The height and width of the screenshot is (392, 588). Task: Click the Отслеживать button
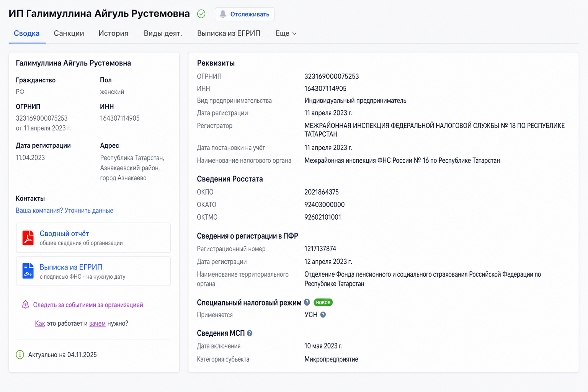click(245, 14)
